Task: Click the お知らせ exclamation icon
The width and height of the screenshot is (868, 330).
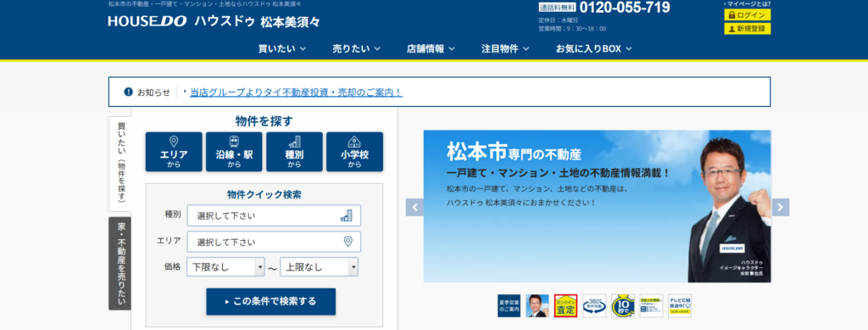Action: pyautogui.click(x=128, y=92)
